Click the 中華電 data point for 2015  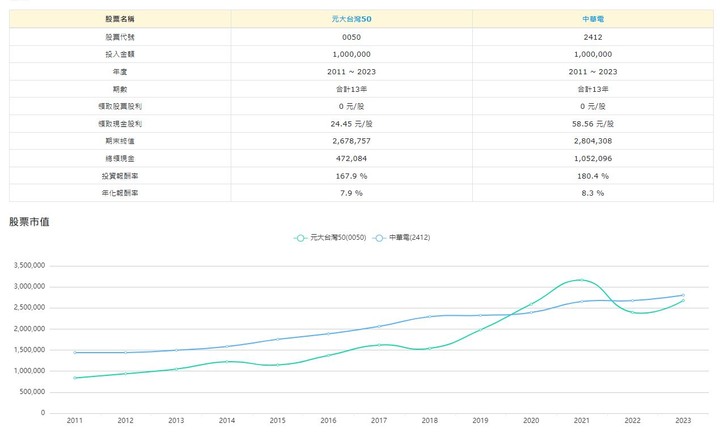277,339
